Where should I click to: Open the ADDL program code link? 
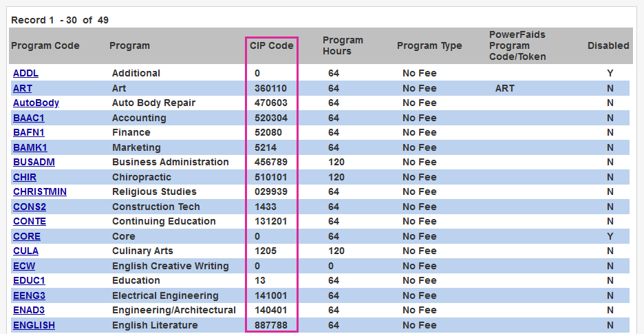25,73
